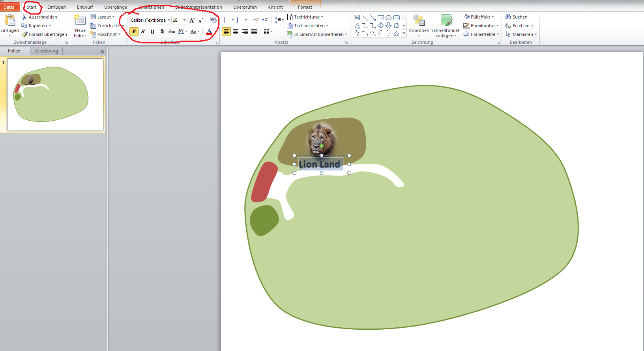Toggle text shadow (S)

coord(162,32)
